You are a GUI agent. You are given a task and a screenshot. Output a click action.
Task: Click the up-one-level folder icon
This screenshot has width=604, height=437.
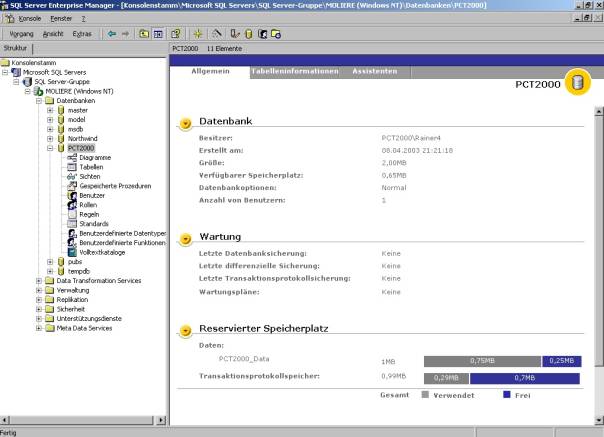[144, 34]
